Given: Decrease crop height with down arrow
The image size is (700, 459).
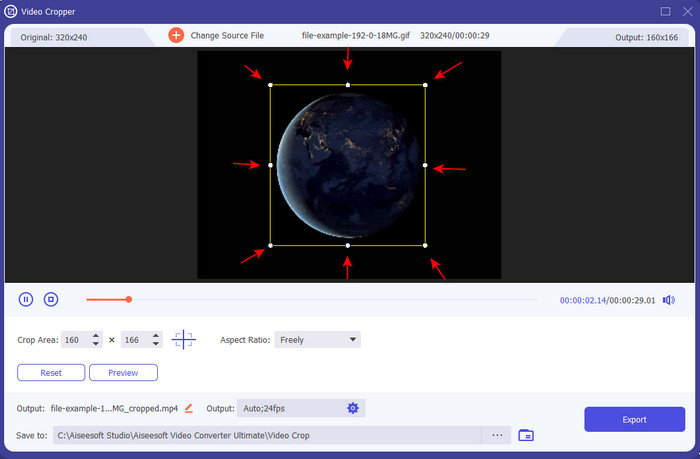Looking at the screenshot, I should (x=154, y=345).
